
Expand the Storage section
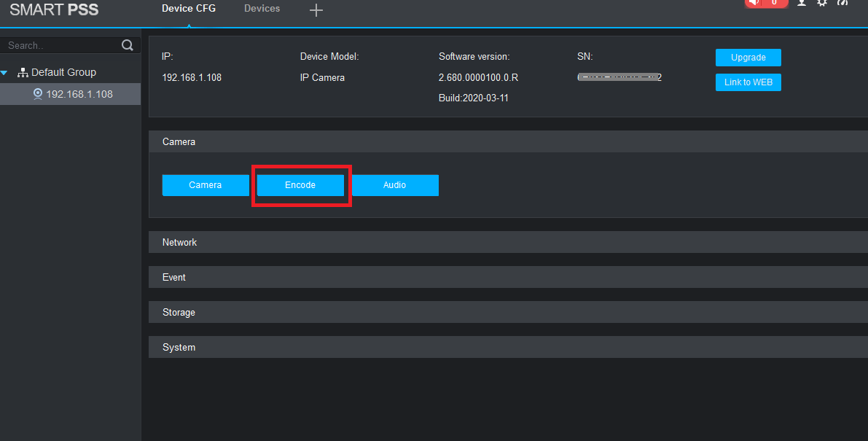tap(179, 312)
